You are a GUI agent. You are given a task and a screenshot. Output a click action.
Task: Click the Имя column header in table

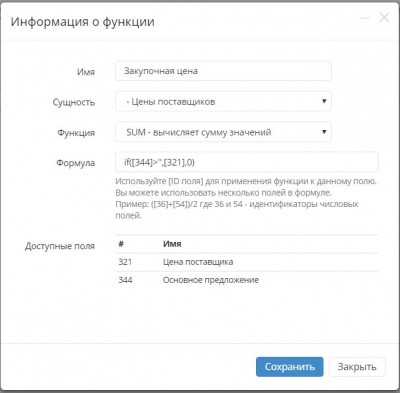(172, 244)
